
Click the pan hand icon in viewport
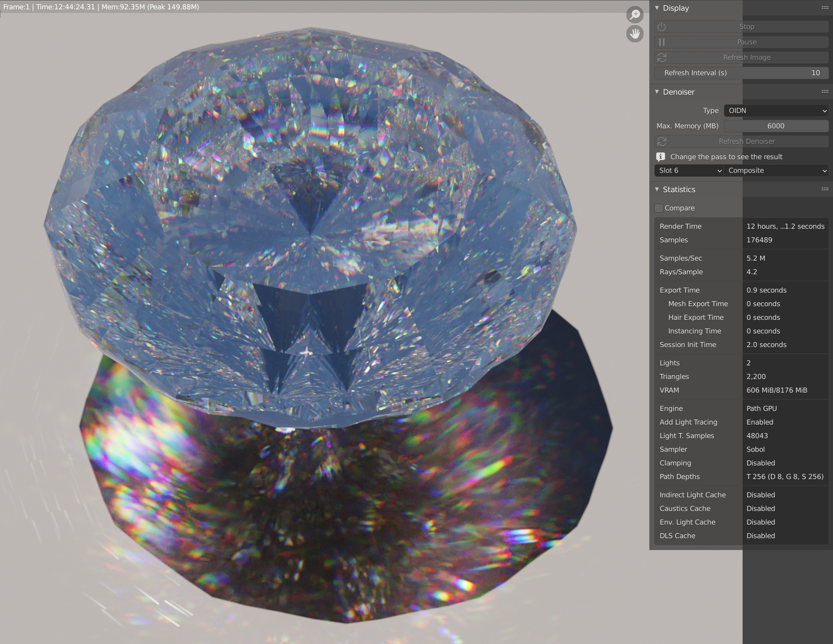pyautogui.click(x=635, y=34)
